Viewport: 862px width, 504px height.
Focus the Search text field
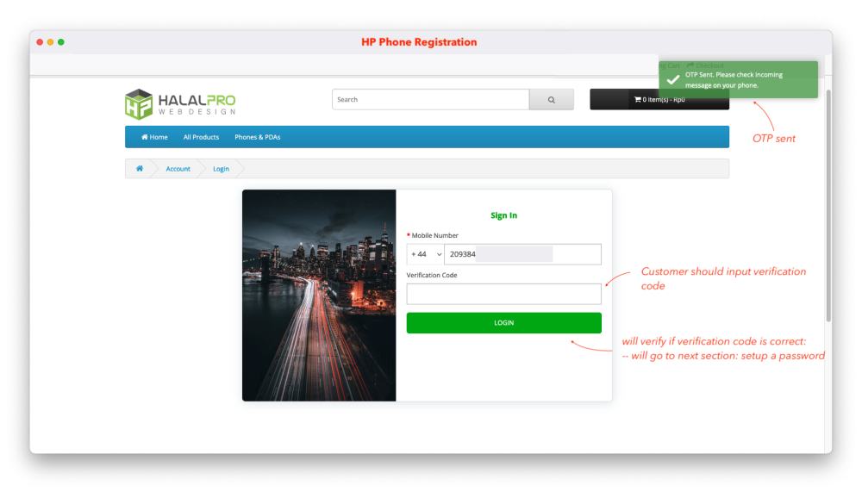coord(430,100)
